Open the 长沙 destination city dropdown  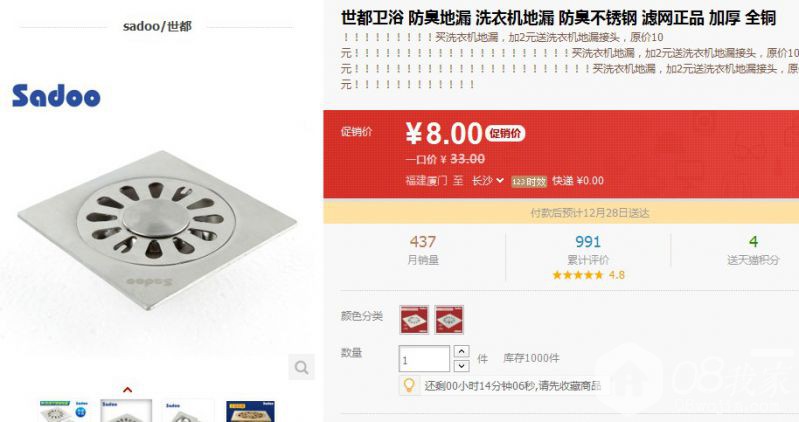click(x=487, y=180)
